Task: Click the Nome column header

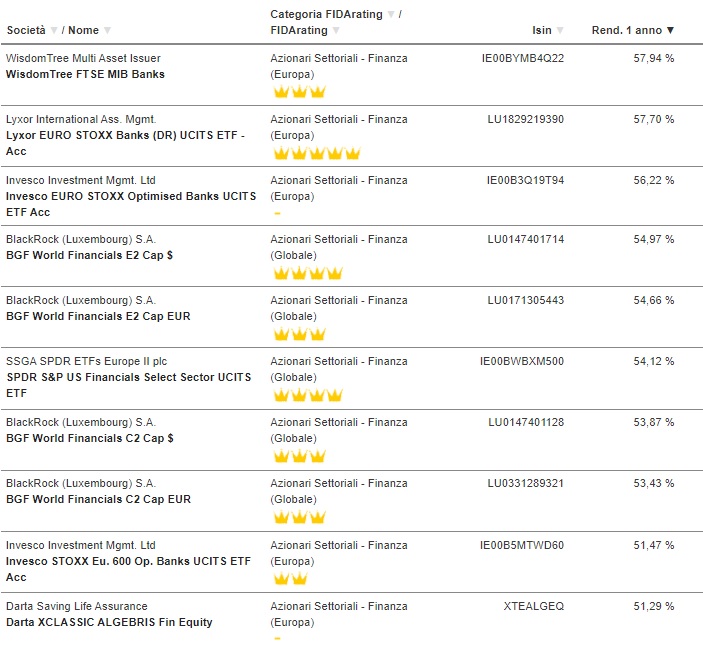Action: [x=83, y=30]
